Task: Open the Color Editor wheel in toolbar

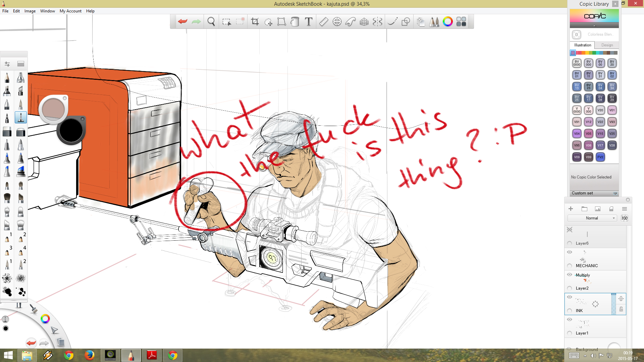Action: pos(447,22)
